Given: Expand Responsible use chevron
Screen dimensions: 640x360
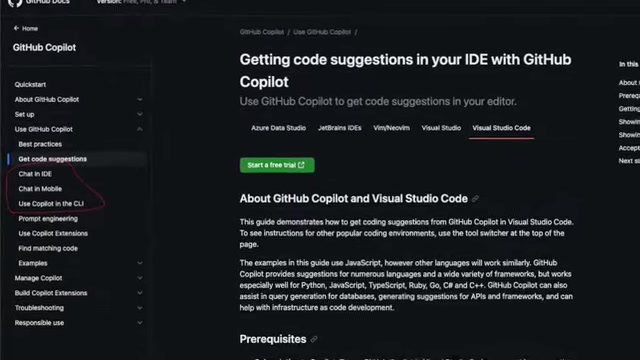Looking at the screenshot, I should 140,323.
